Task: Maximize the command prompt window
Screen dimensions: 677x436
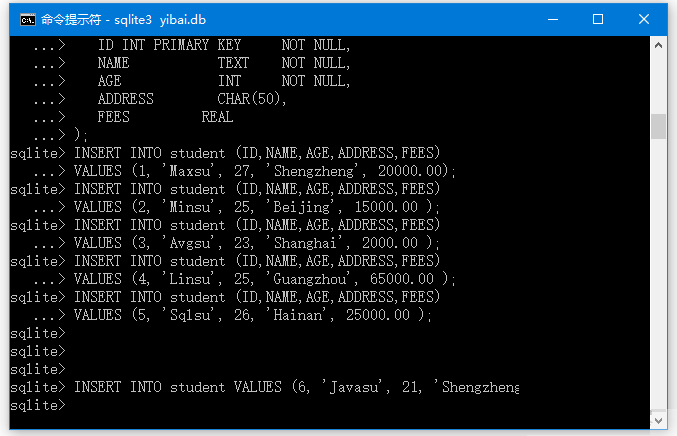Action: (598, 19)
